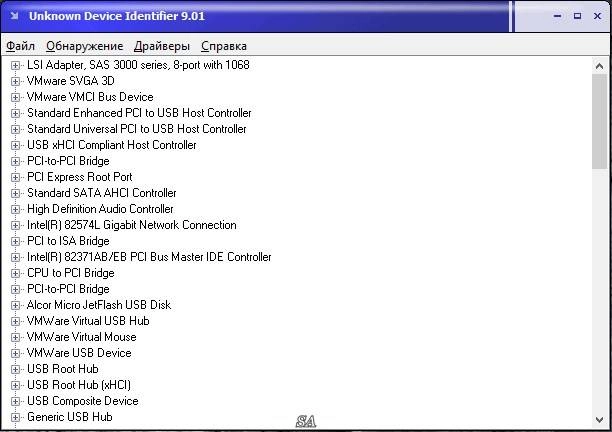612x432 pixels.
Task: Expand the USB Root Hub (xHCI) node
Action: 15,385
